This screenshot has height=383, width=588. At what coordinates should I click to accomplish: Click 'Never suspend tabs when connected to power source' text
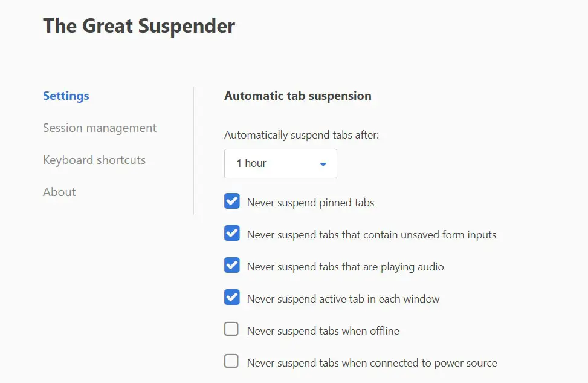tap(372, 363)
